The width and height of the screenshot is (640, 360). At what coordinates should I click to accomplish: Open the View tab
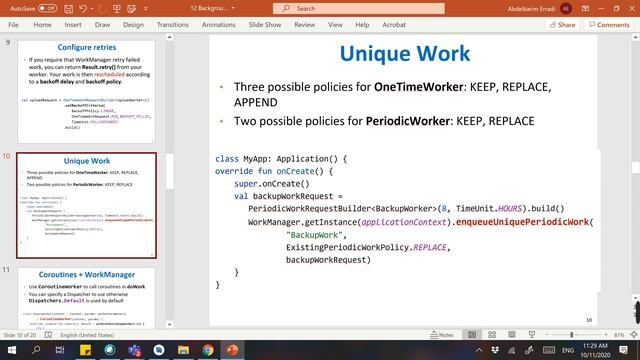tap(335, 25)
